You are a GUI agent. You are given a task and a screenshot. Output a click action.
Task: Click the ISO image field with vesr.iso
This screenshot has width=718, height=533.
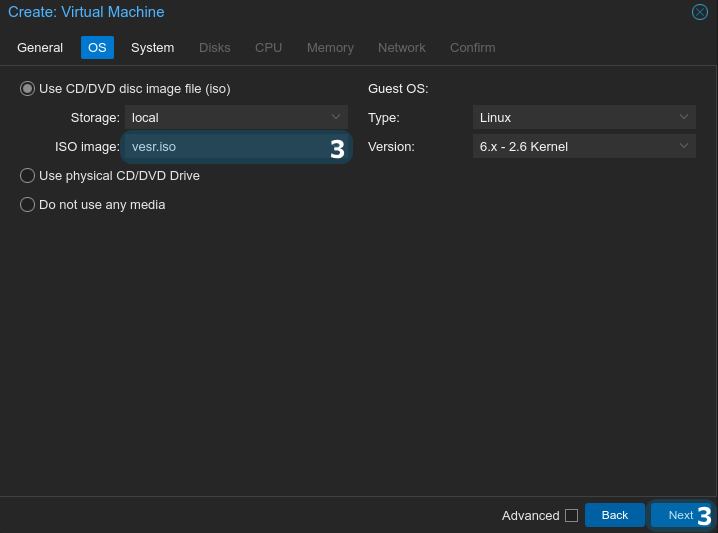[x=225, y=147]
